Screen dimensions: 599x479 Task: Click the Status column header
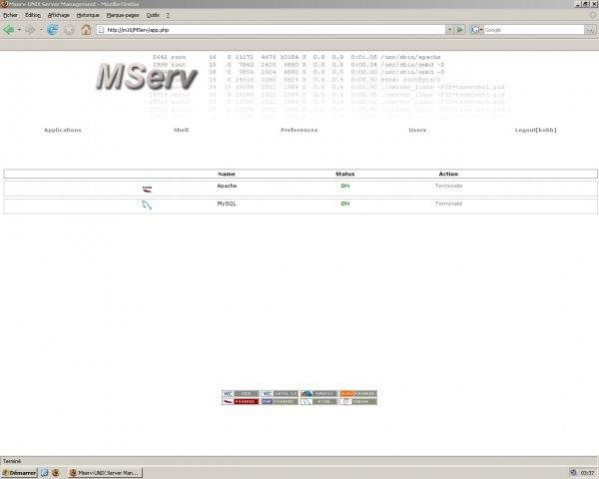[x=345, y=174]
